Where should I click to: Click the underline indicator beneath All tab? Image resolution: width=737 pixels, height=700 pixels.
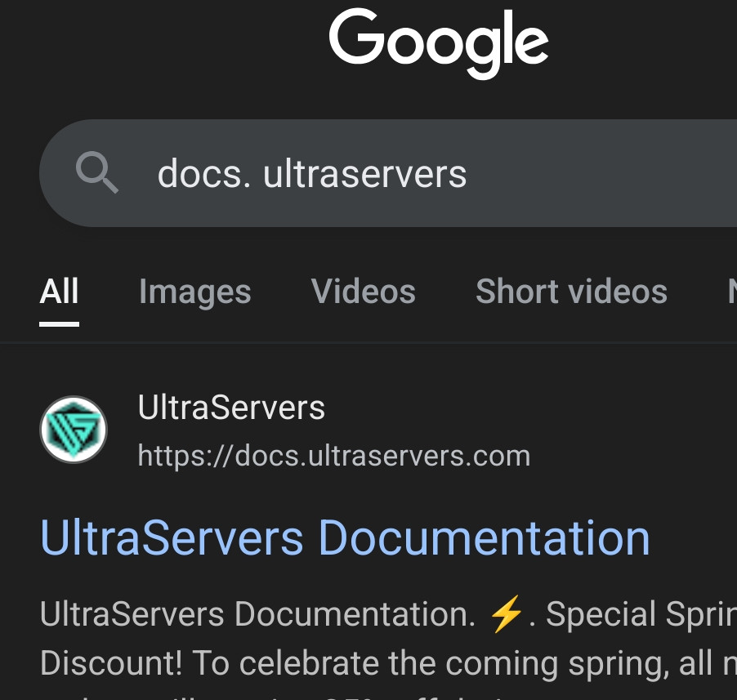point(59,324)
